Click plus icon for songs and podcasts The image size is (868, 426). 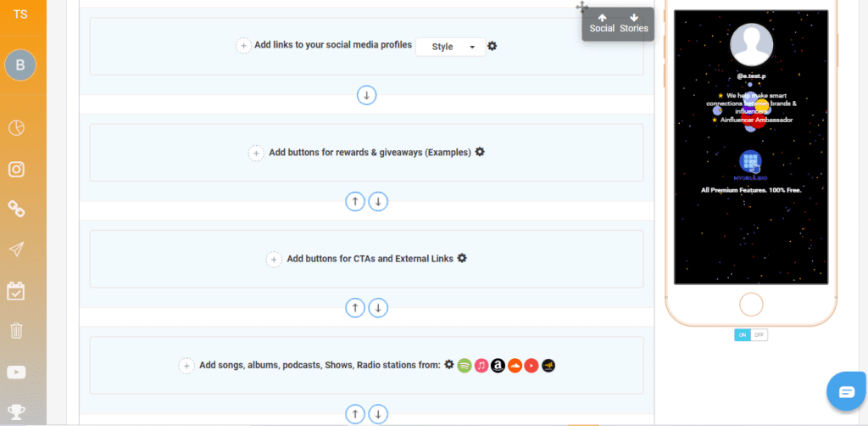186,366
